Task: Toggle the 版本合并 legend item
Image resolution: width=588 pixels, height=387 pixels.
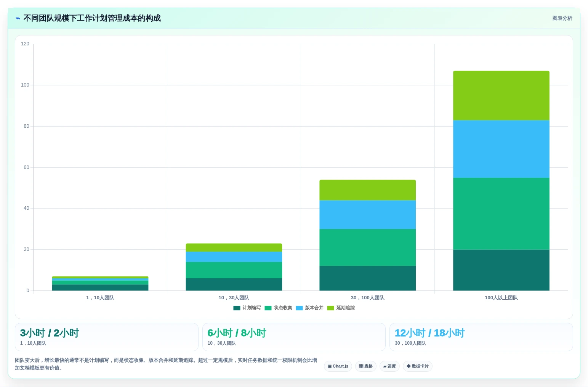Action: click(x=309, y=308)
